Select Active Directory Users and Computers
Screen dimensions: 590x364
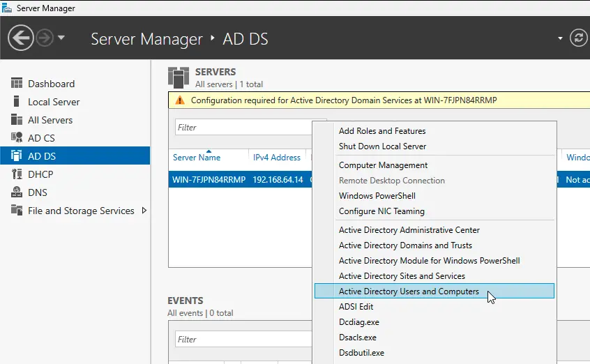coord(409,291)
